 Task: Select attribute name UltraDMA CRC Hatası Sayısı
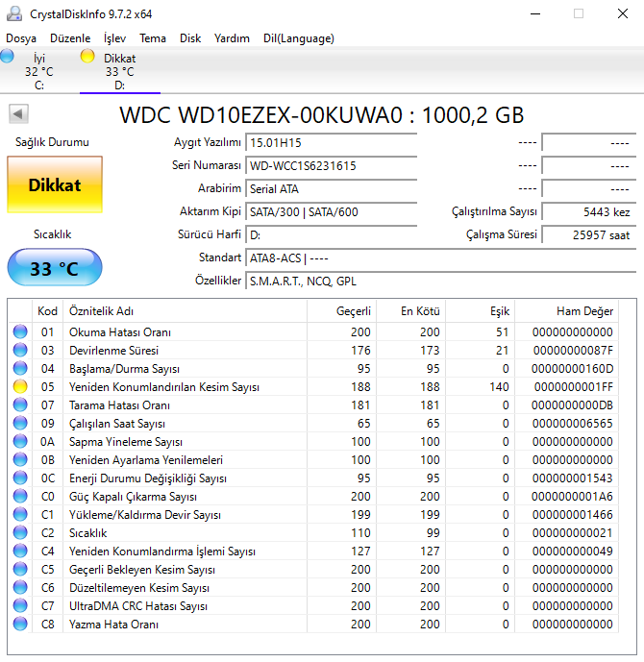[x=138, y=606]
